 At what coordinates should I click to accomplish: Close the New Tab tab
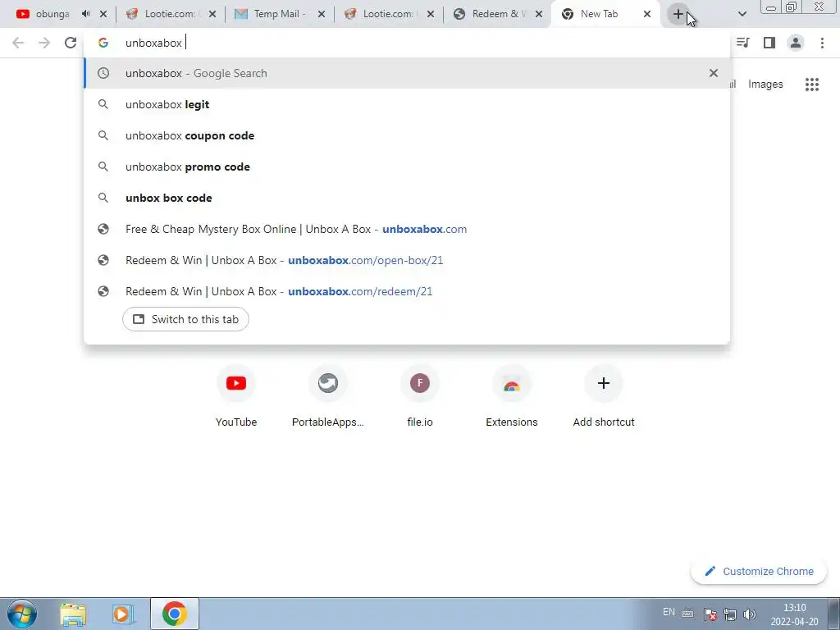click(x=647, y=15)
